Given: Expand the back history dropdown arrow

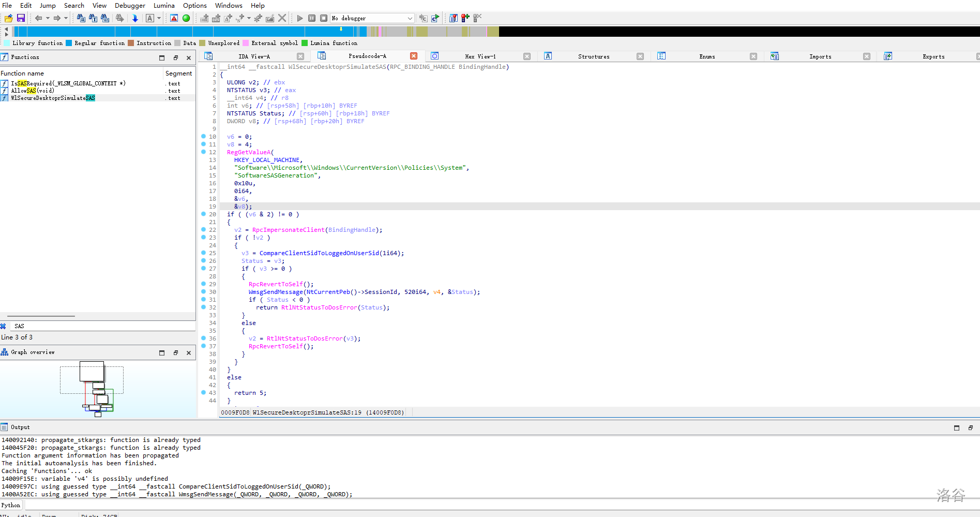Looking at the screenshot, I should click(48, 18).
